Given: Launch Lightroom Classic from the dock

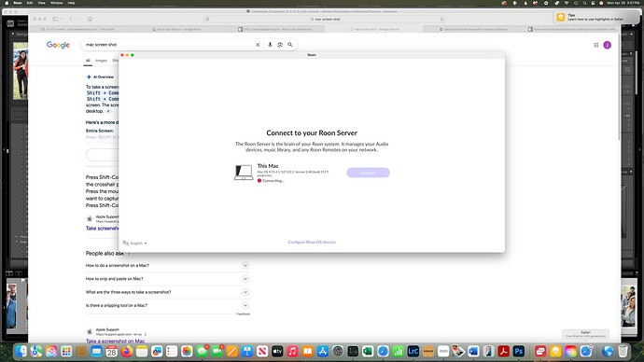Looking at the screenshot, I should tap(413, 352).
